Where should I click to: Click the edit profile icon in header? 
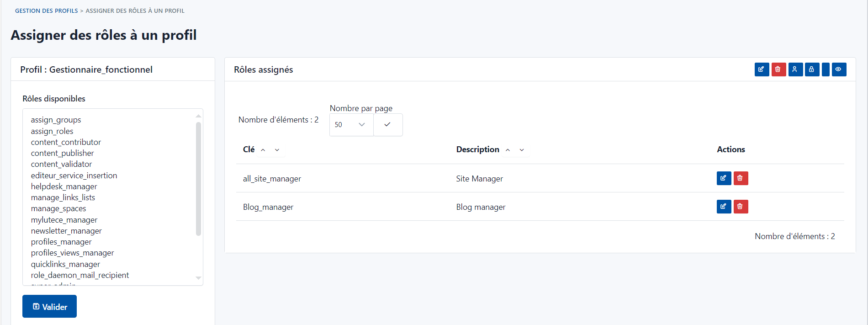coord(762,69)
